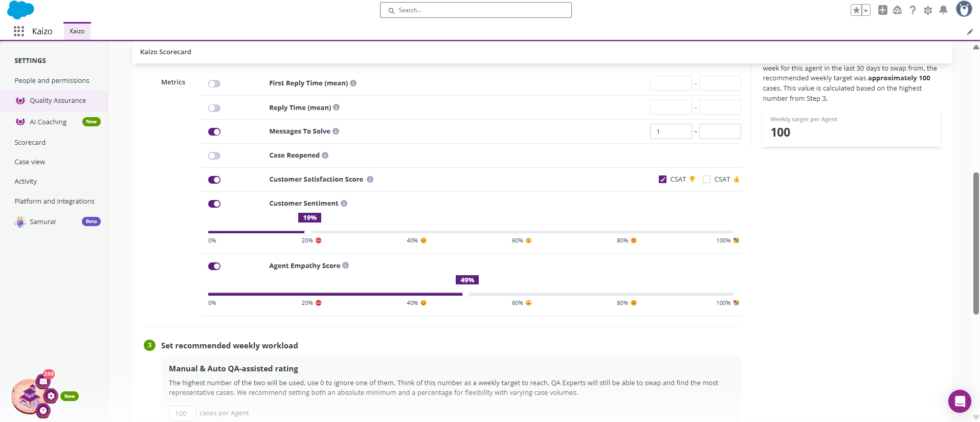Open Platform and integrations settings
This screenshot has width=980, height=422.
point(54,201)
